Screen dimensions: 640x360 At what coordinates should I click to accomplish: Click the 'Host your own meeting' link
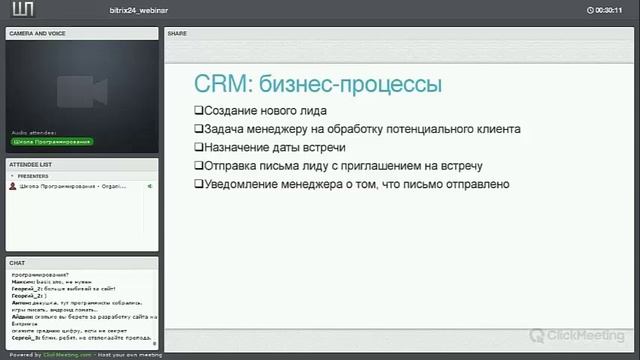point(130,355)
